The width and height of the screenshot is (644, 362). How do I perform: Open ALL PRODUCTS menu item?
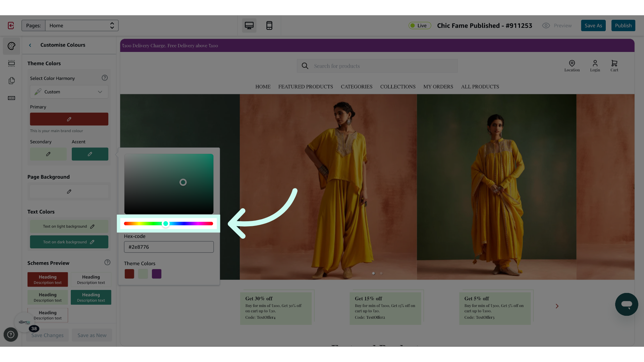point(480,87)
